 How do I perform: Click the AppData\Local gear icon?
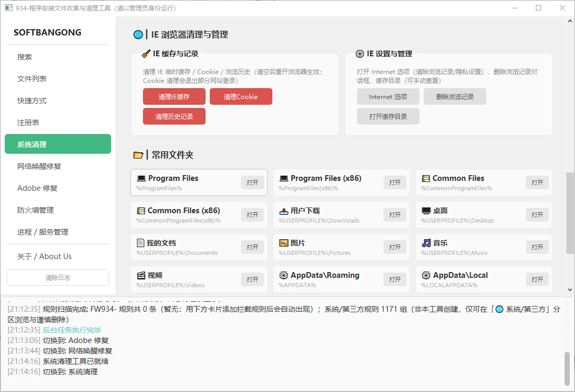(426, 275)
